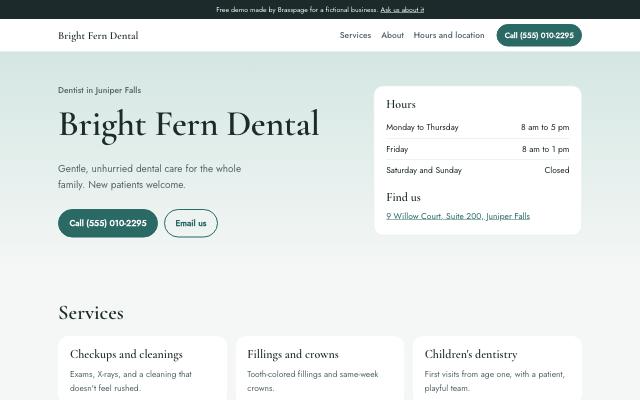Click the 'Friday' row label
This screenshot has width=640, height=400.
397,149
